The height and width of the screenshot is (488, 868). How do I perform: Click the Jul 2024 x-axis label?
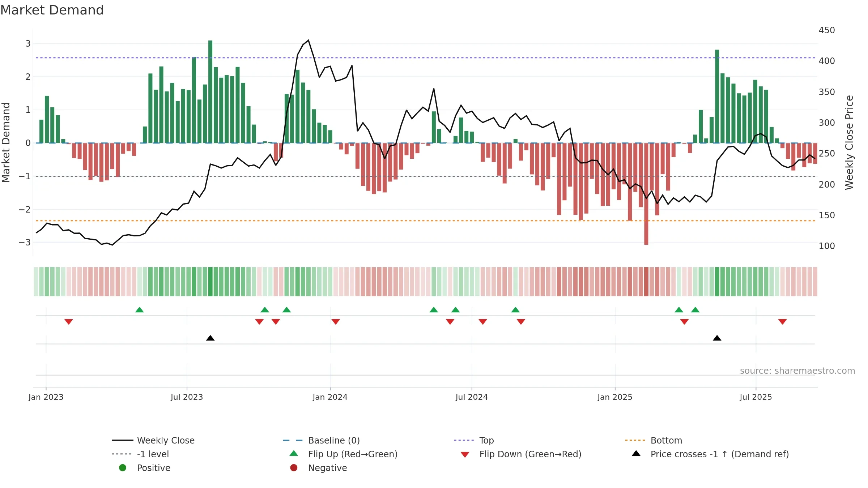(x=472, y=397)
